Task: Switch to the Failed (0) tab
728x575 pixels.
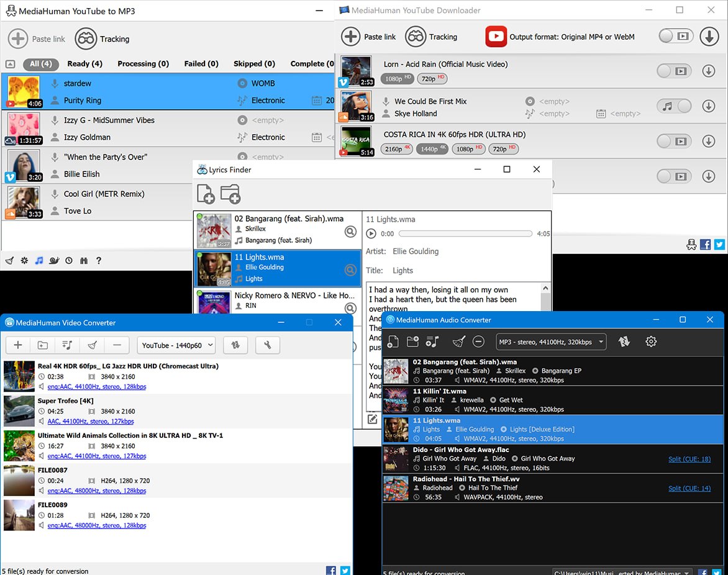Action: pos(201,64)
